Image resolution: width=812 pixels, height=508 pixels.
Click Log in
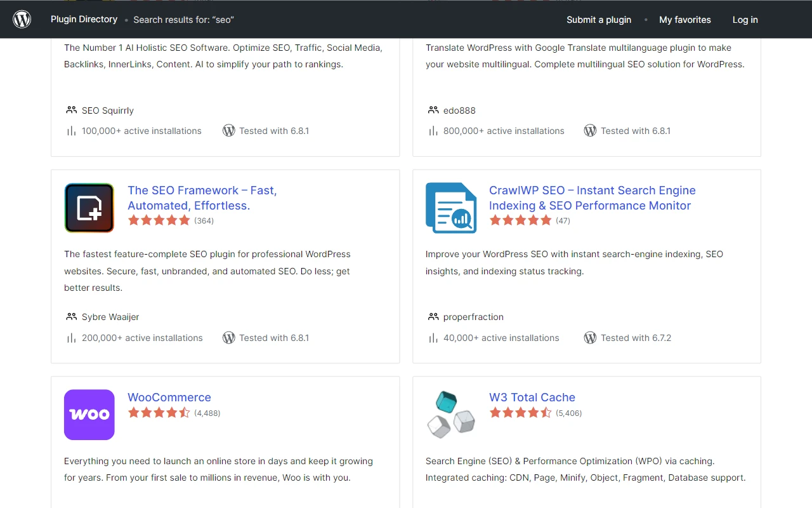(745, 20)
